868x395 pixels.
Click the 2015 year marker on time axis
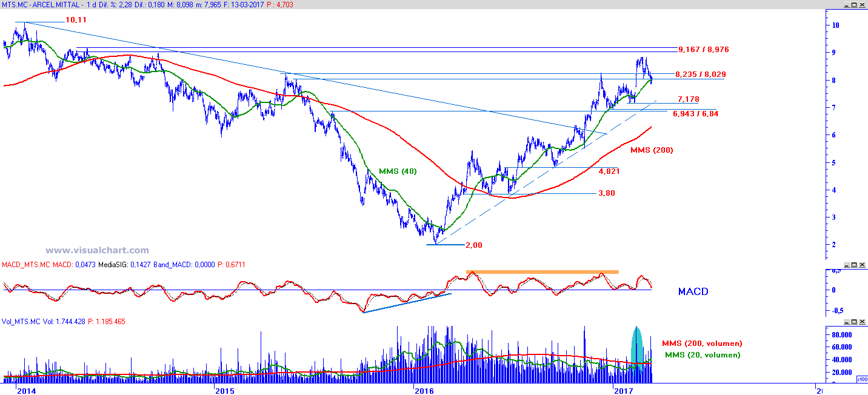point(225,391)
